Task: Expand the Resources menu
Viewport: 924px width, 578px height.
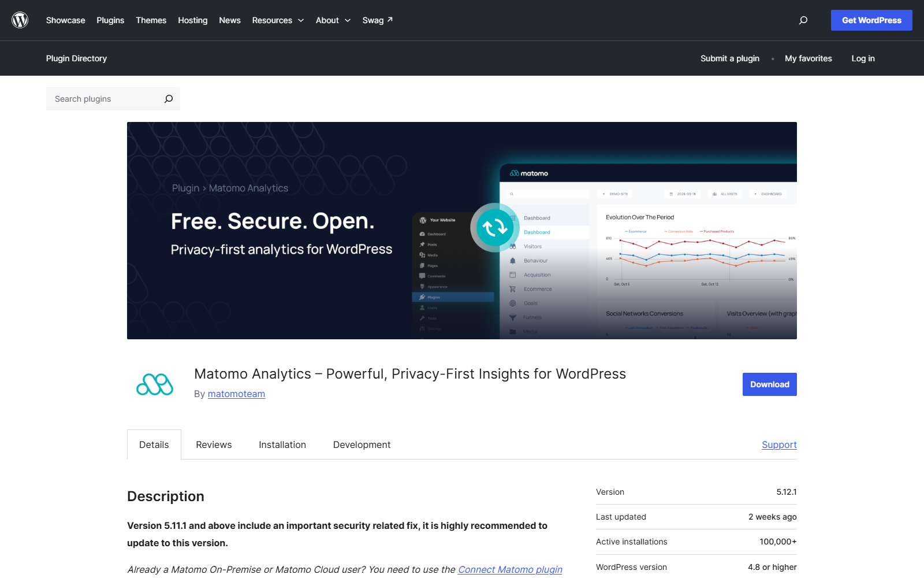Action: 278,20
